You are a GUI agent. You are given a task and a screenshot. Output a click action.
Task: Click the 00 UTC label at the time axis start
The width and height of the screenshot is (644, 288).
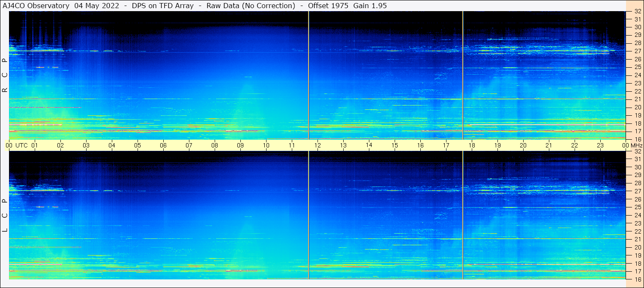point(17,145)
